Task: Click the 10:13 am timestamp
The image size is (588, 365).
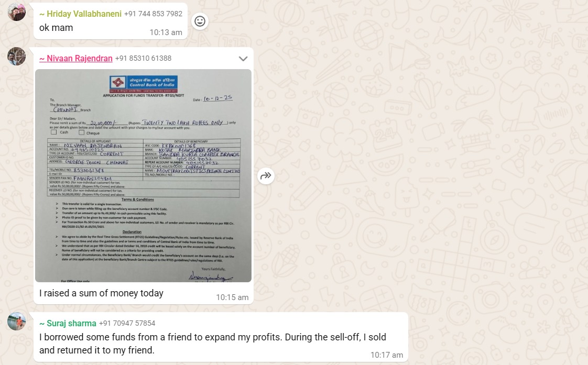Action: pos(166,32)
